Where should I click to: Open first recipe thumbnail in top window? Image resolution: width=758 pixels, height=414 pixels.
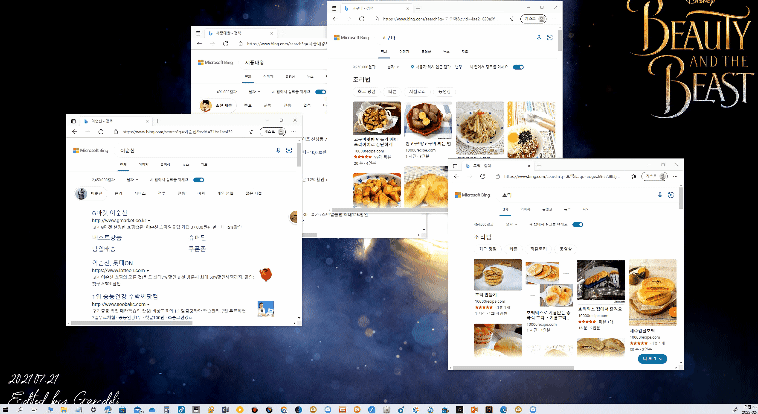click(x=377, y=118)
